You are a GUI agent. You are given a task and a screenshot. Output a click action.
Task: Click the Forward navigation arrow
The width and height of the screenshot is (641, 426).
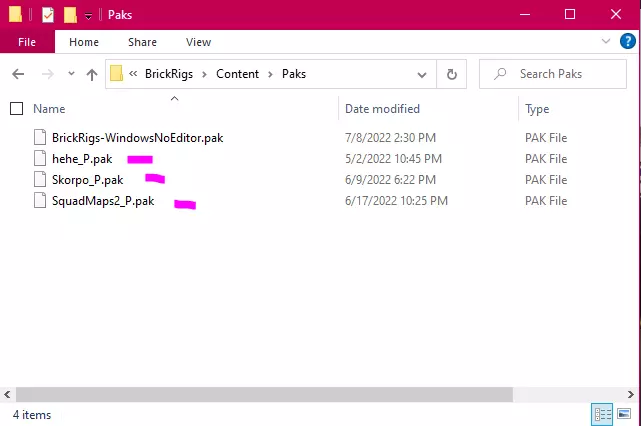[47, 74]
